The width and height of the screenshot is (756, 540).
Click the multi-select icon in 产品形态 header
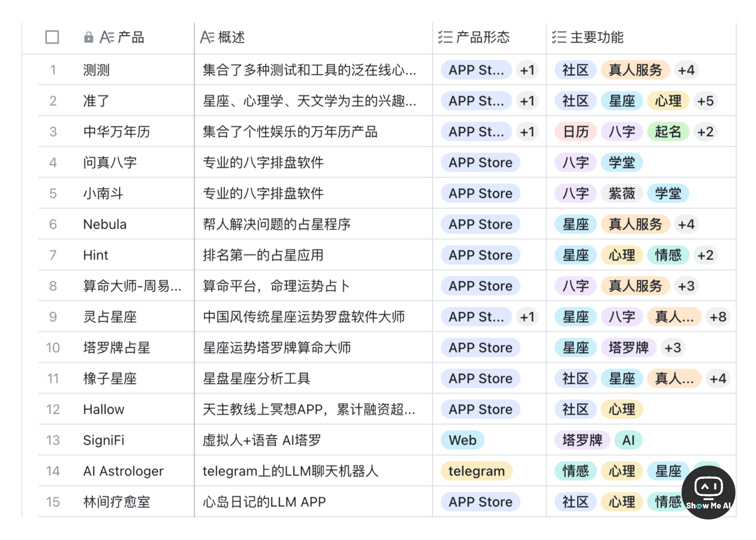(445, 37)
